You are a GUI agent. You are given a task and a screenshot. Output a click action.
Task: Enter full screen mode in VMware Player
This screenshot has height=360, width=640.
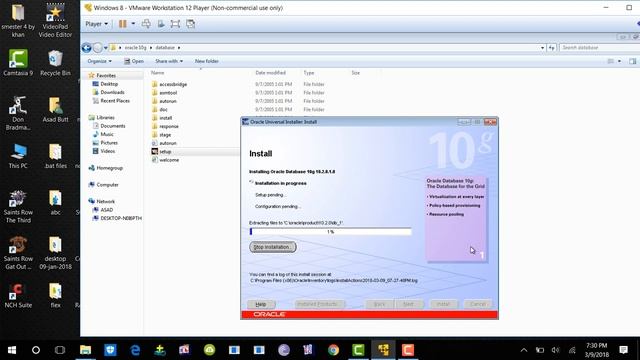click(x=175, y=24)
